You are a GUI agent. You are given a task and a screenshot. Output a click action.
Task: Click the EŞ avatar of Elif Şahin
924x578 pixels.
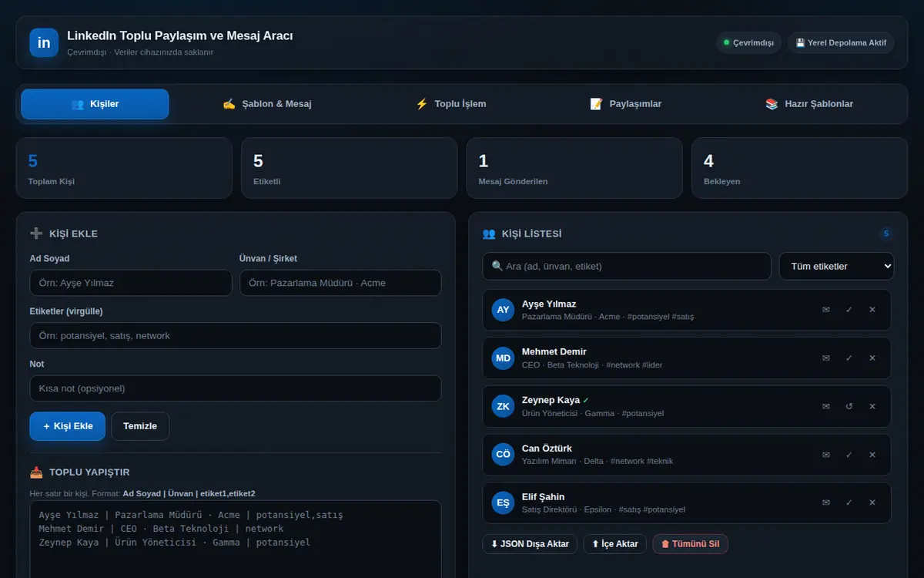[x=503, y=502]
